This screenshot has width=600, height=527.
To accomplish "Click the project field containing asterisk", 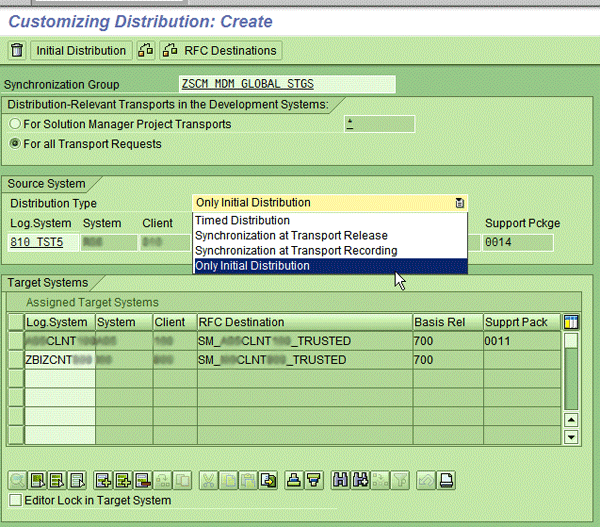I will pos(379,124).
